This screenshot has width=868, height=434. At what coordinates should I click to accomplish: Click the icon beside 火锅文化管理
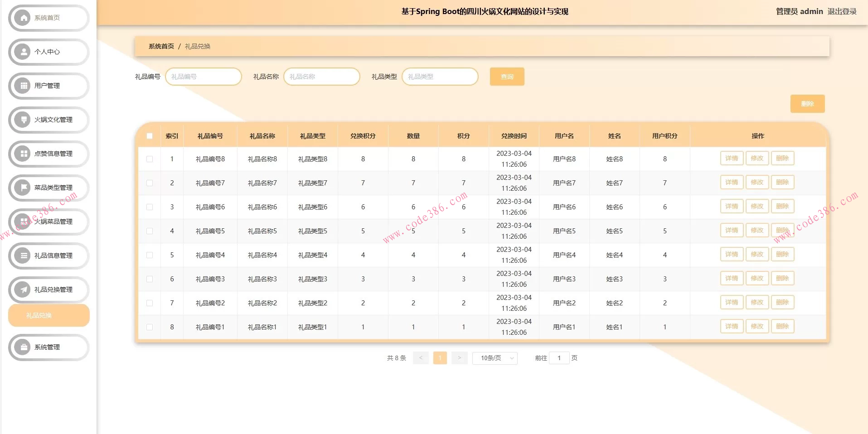(x=22, y=120)
